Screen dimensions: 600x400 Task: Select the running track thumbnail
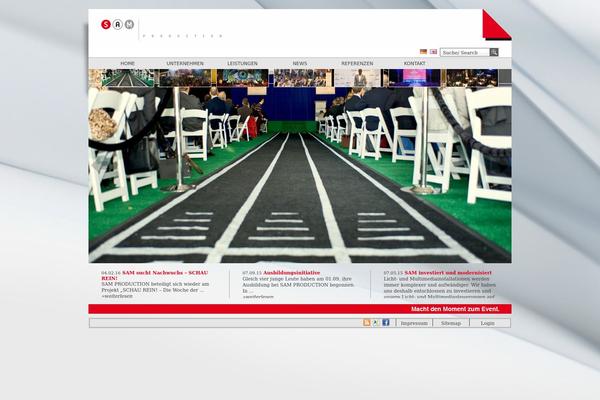pyautogui.click(x=128, y=78)
